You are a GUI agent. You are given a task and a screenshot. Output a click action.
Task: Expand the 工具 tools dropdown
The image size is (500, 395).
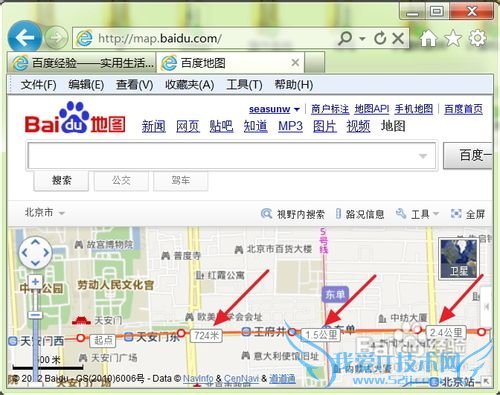tap(417, 214)
